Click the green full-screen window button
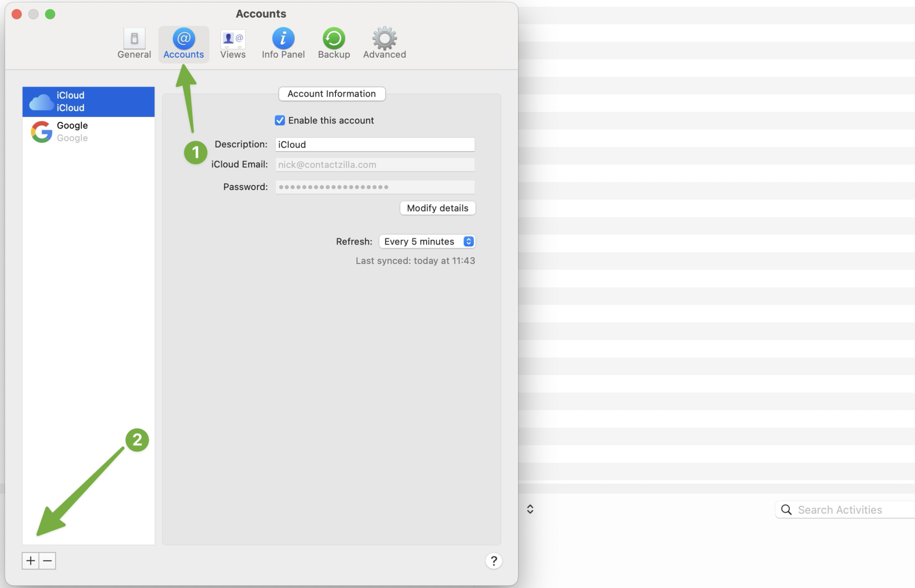This screenshot has width=915, height=588. [50, 14]
